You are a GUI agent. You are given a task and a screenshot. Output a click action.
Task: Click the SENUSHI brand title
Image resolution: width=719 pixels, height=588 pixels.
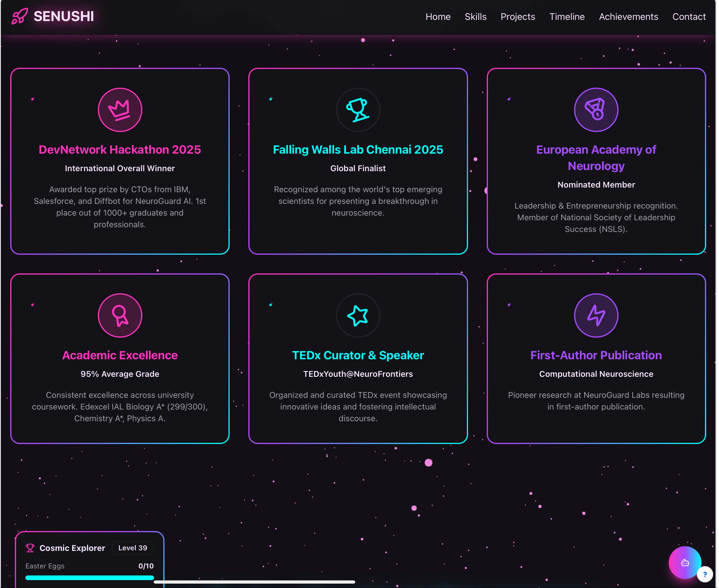[64, 16]
